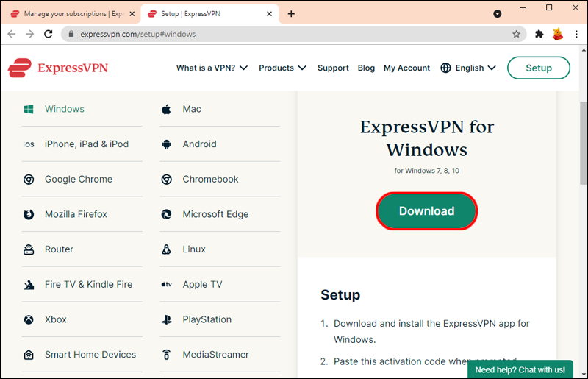Select Chromebook setup option

210,179
